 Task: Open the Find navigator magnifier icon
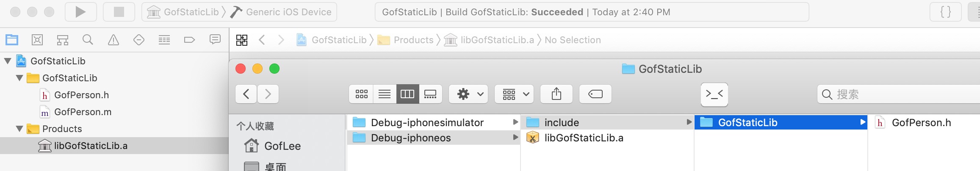click(88, 40)
